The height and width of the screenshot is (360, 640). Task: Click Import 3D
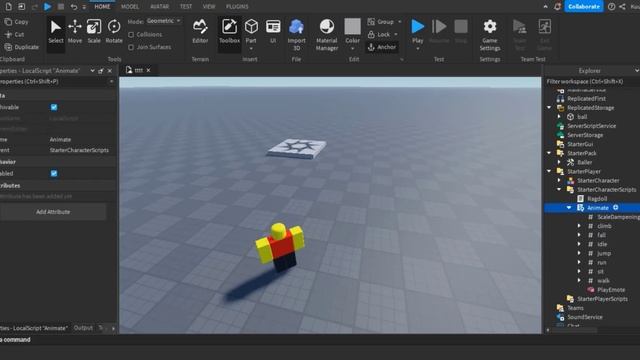(296, 35)
